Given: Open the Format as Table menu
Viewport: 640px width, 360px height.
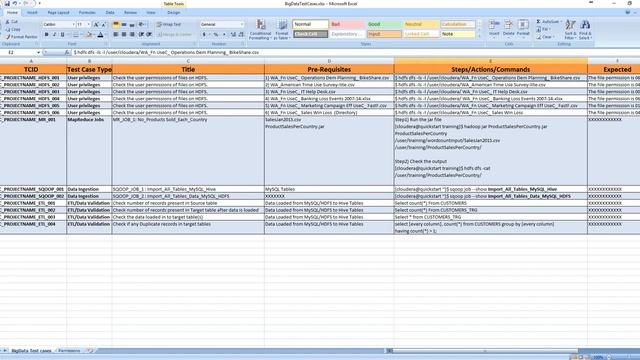Looking at the screenshot, I should pyautogui.click(x=282, y=29).
